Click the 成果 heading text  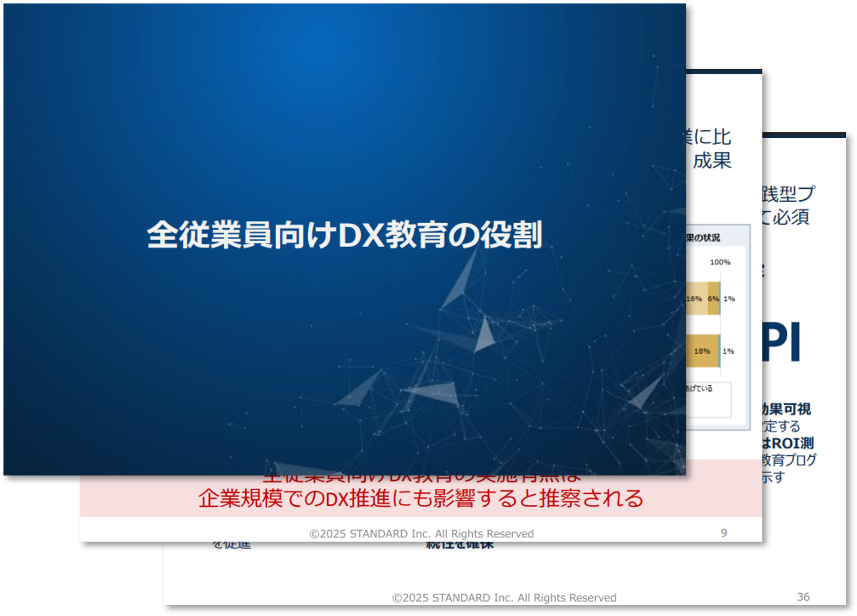pyautogui.click(x=712, y=161)
